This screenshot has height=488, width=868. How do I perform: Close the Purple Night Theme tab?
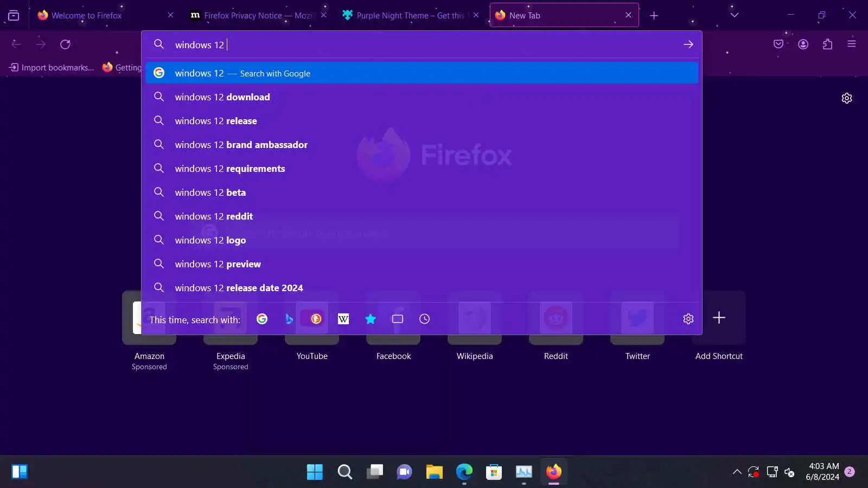(x=476, y=15)
